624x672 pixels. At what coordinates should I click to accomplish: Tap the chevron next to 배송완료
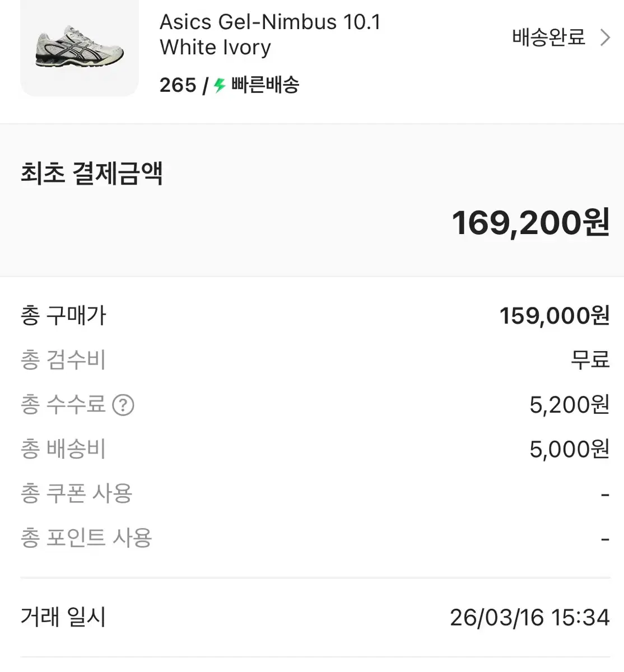(605, 38)
